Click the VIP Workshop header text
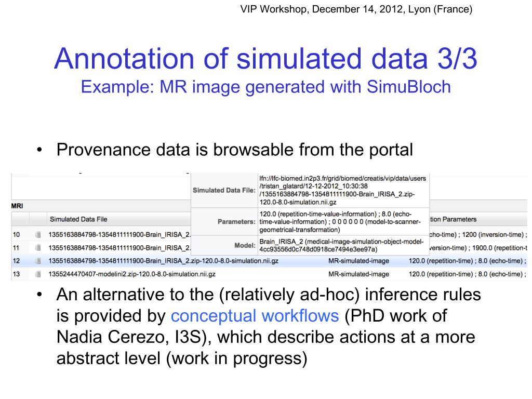The image size is (532, 399). coord(356,9)
